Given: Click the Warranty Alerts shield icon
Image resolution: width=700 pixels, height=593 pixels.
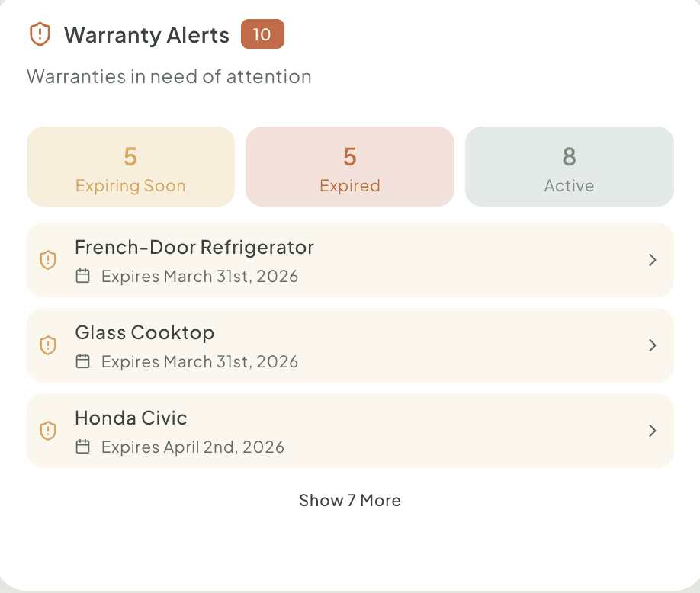Looking at the screenshot, I should pyautogui.click(x=39, y=34).
